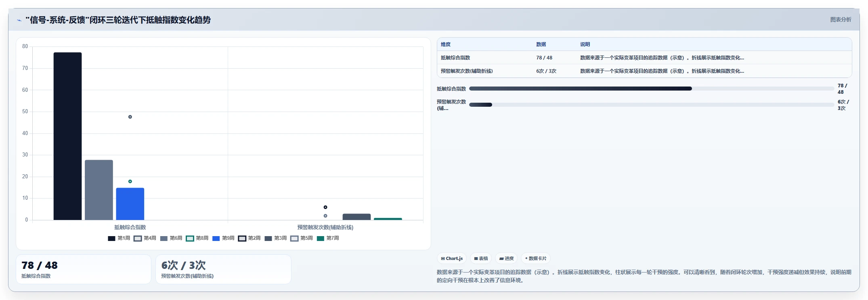Click the 维度 column header
The image size is (868, 300).
point(446,44)
